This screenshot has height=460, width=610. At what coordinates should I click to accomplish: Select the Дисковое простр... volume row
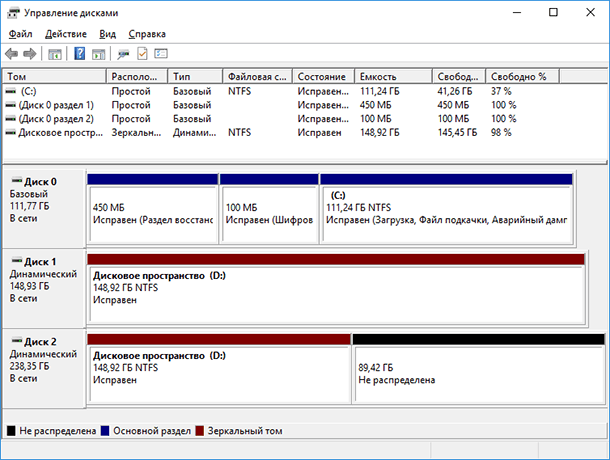click(x=61, y=133)
